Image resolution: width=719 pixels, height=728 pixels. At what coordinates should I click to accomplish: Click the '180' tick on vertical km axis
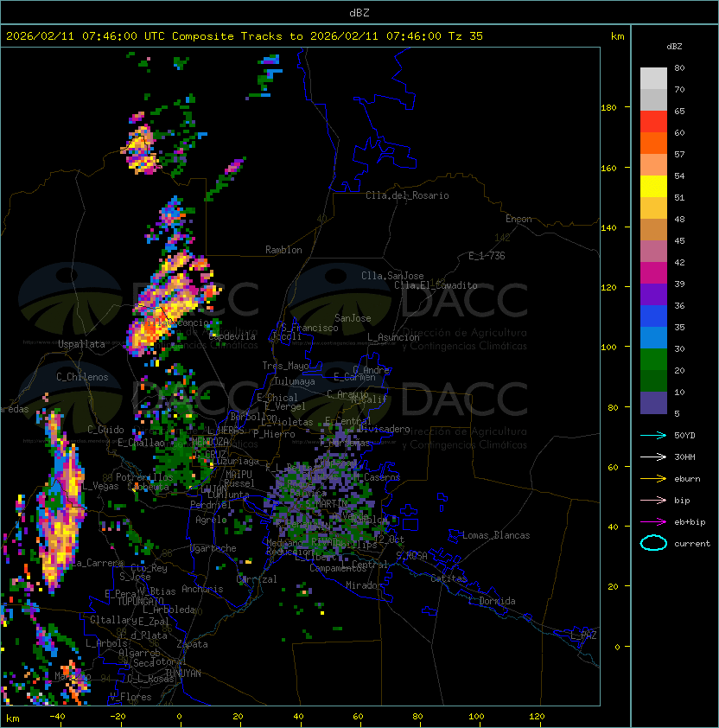[608, 108]
